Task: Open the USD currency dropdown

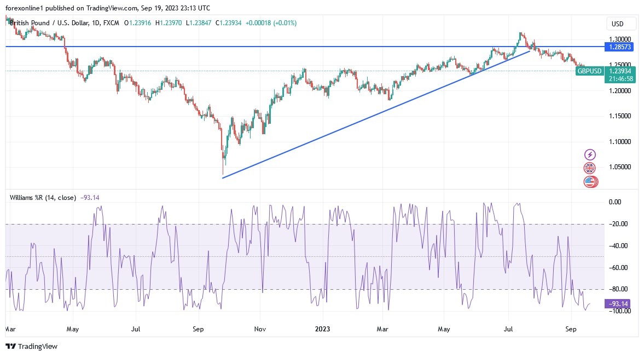Action: [622, 24]
